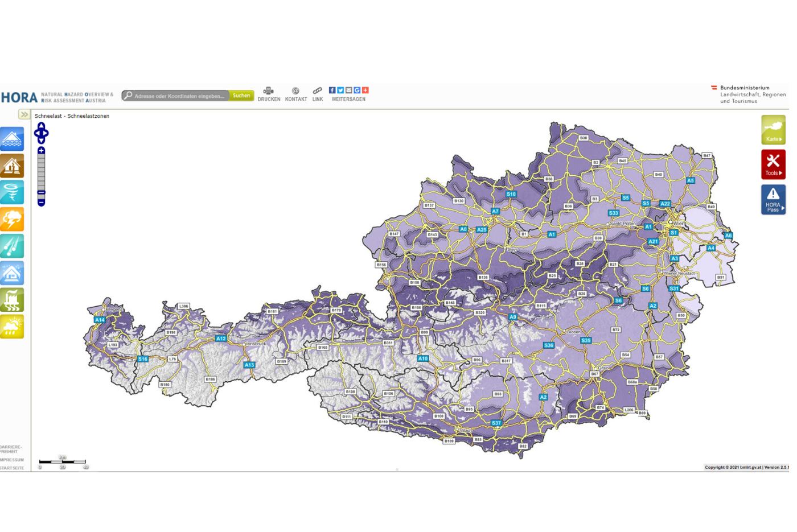797x532 pixels.
Task: Select the flood hazard layer icon
Action: pyautogui.click(x=12, y=139)
